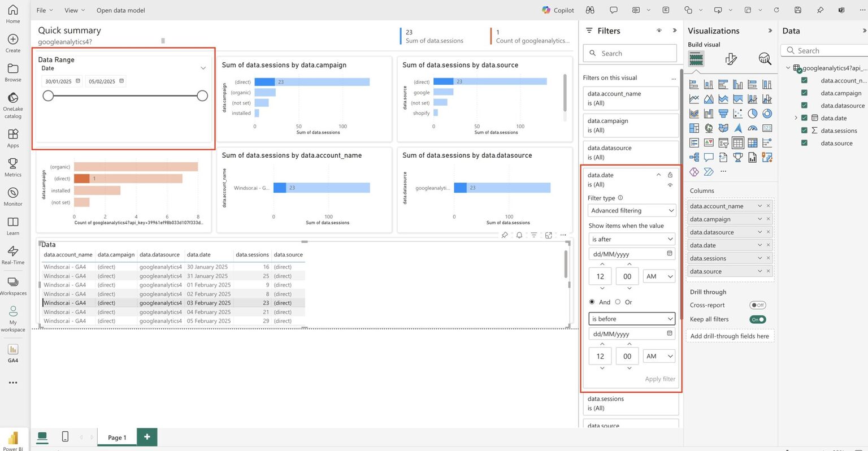Select the Page 1 tab
Image resolution: width=868 pixels, height=451 pixels.
click(x=117, y=437)
